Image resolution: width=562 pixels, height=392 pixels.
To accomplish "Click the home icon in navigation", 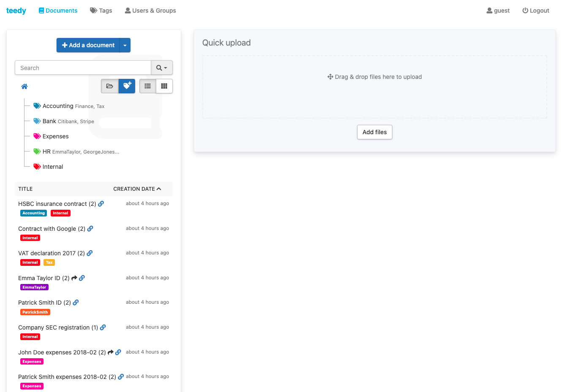I will pos(24,87).
